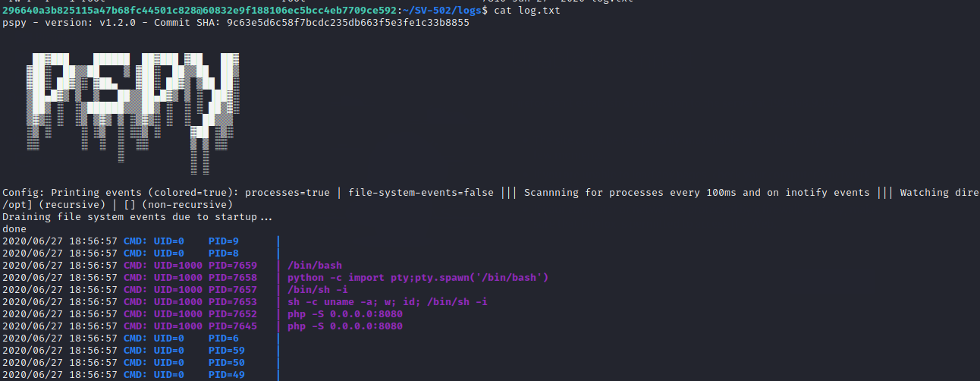Click 'CMD:' label on the PID=59 row
Image resolution: width=980 pixels, height=381 pixels.
click(x=136, y=351)
